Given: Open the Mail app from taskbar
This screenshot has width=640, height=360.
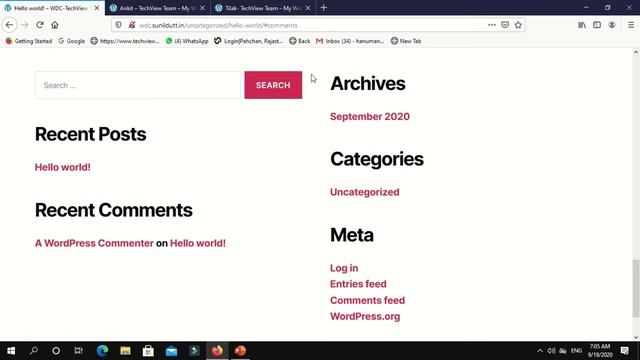Looking at the screenshot, I should click(x=171, y=351).
